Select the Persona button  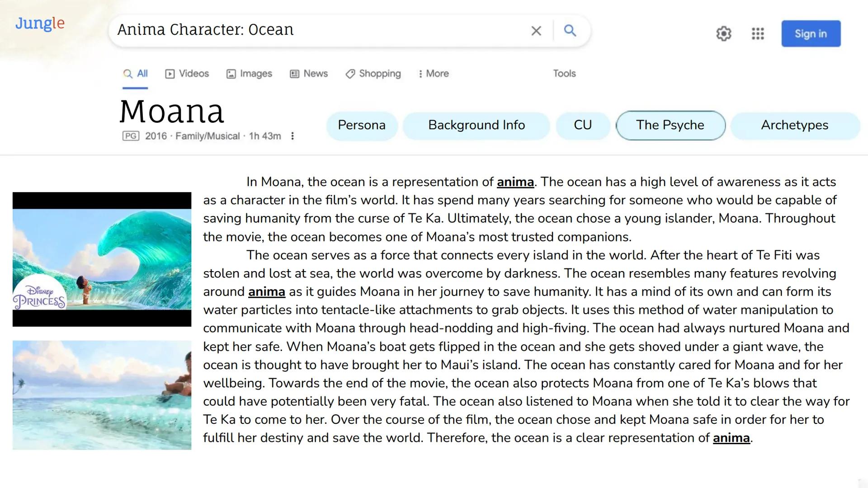point(361,125)
